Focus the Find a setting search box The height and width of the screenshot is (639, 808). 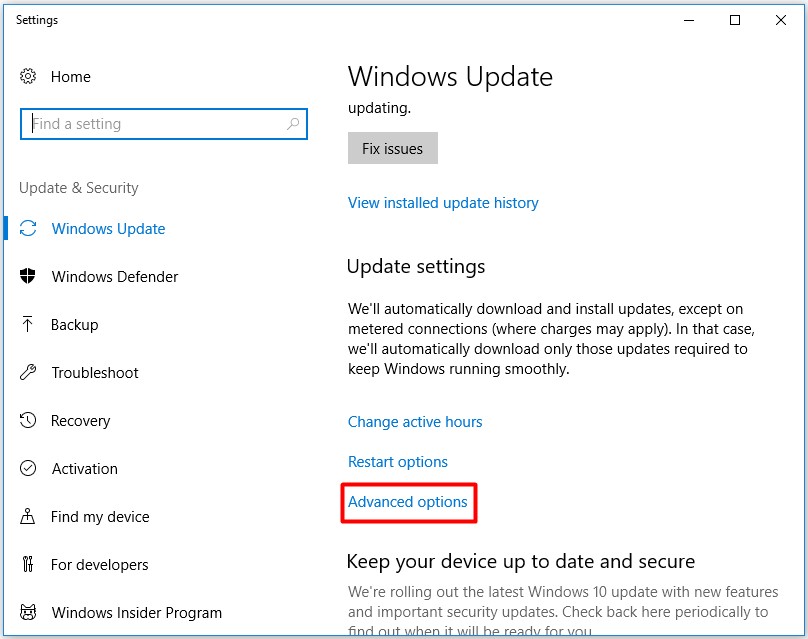click(155, 124)
